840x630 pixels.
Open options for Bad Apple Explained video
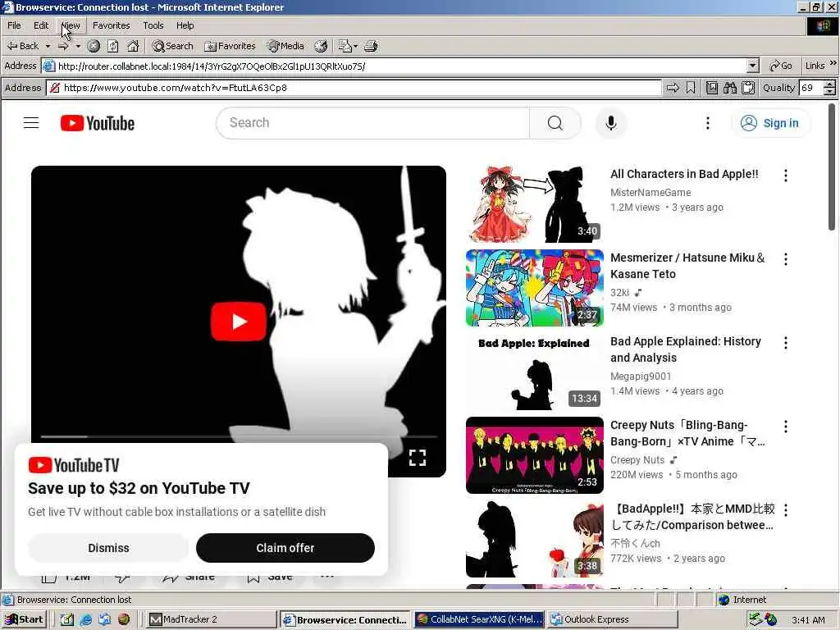786,343
